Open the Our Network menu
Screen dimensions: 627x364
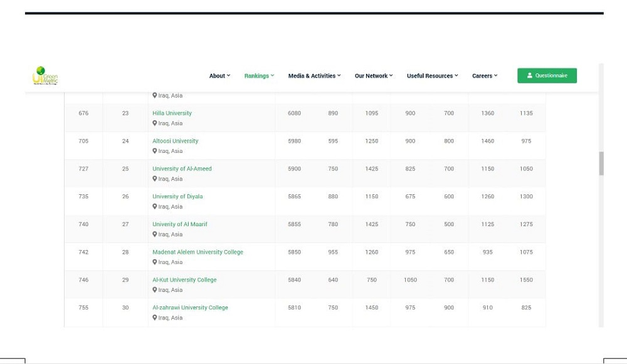pos(374,76)
